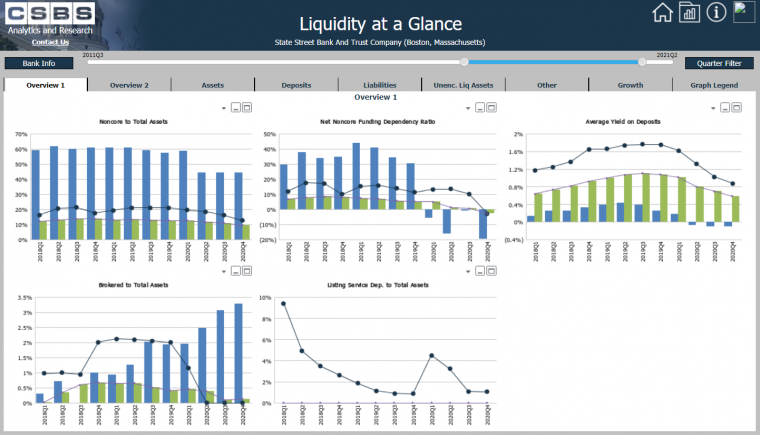
Task: Switch to the Overview 1 tab
Action: pos(46,85)
